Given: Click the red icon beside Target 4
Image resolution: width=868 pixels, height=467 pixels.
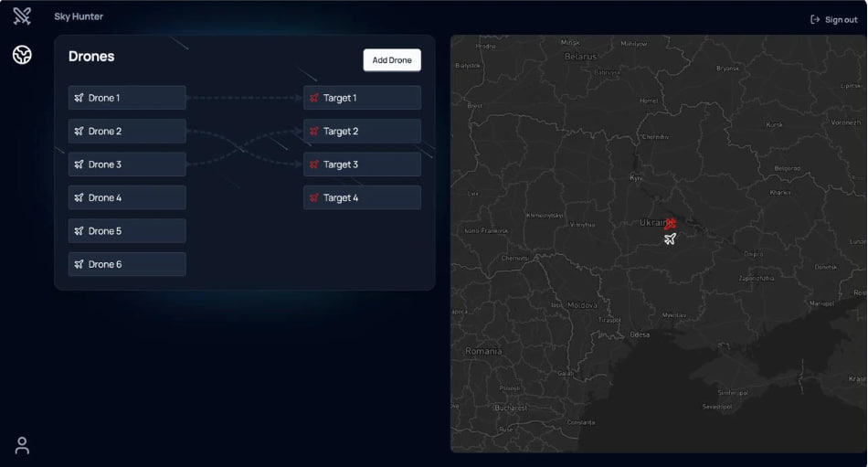Looking at the screenshot, I should tap(314, 197).
